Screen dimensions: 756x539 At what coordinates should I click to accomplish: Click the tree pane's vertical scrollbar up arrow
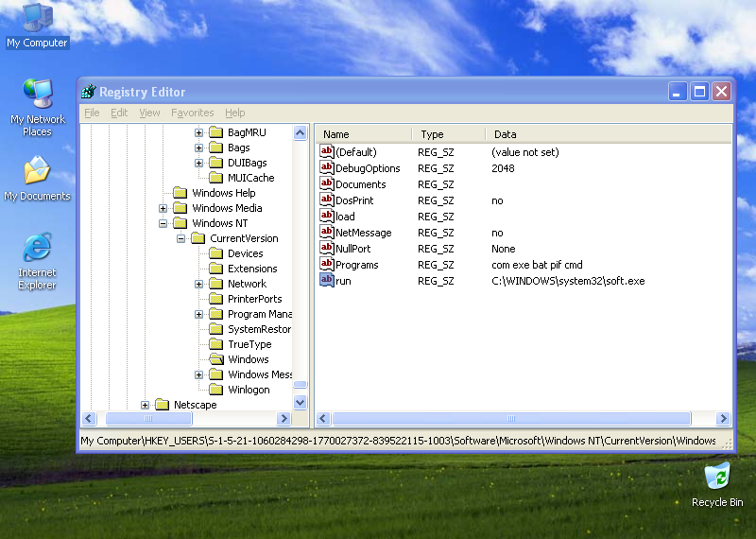pos(300,132)
